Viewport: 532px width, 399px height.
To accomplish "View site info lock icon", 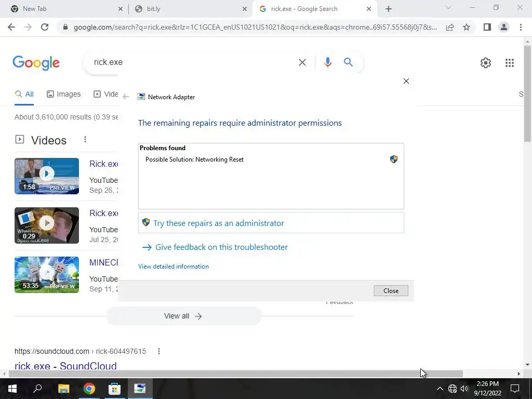I will click(65, 27).
